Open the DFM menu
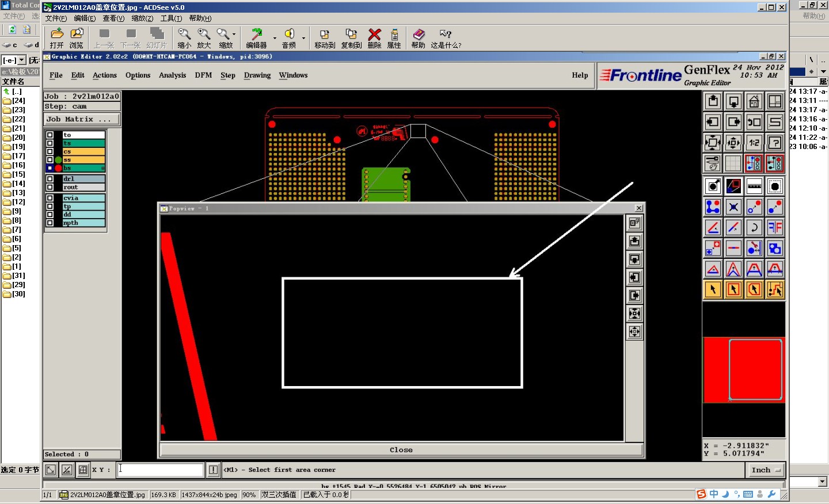Screen dimensions: 829x504 pyautogui.click(x=203, y=75)
